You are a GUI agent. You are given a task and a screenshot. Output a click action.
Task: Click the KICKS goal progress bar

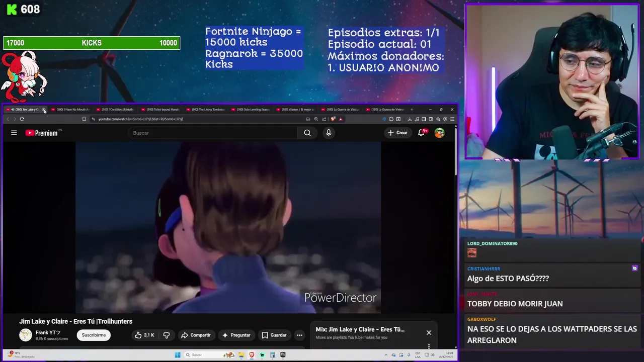point(92,43)
